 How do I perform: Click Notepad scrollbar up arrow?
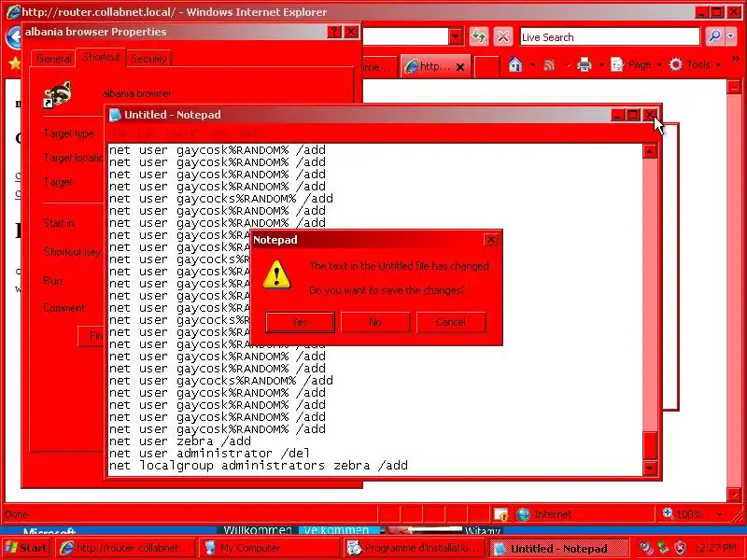tap(650, 151)
